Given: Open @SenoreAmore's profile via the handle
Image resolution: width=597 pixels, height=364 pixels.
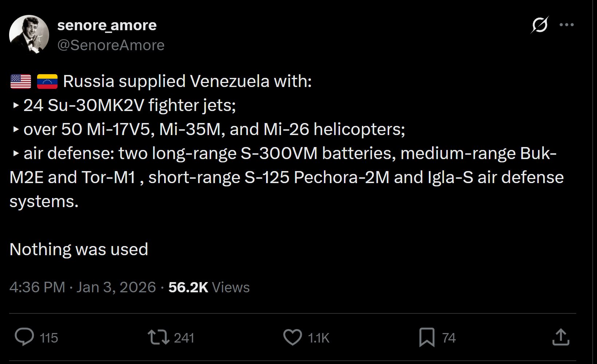Looking at the screenshot, I should (x=111, y=44).
